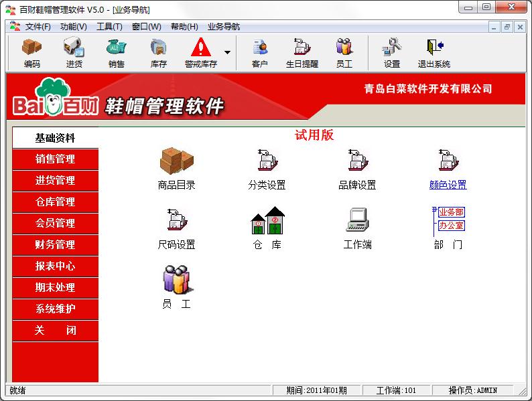Open the 业务导航 menu bar item
The width and height of the screenshot is (532, 401).
[223, 27]
